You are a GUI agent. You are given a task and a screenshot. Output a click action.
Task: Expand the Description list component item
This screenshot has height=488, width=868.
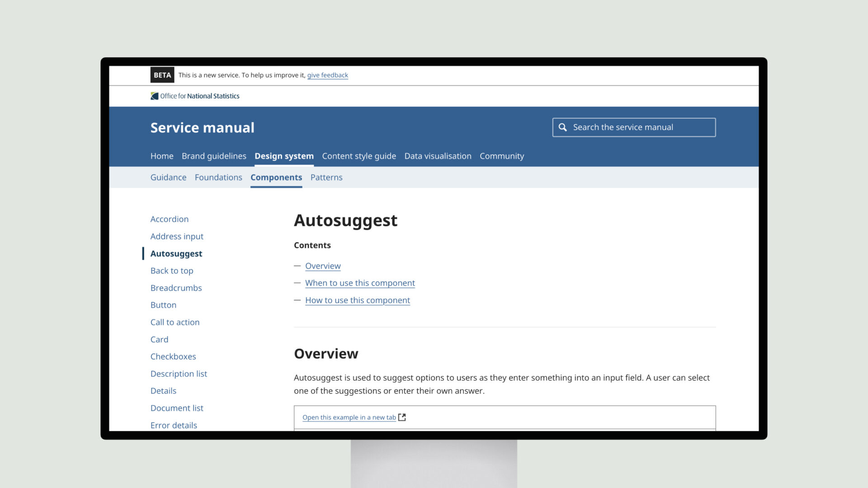(179, 374)
